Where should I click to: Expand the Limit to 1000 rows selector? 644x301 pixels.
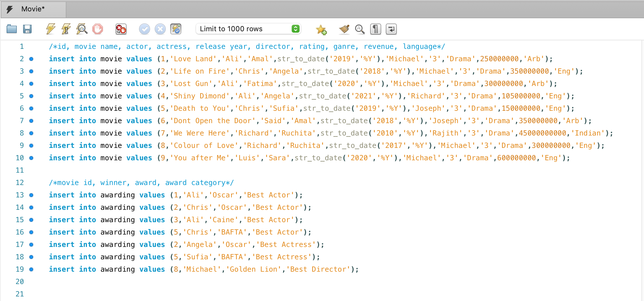pos(295,29)
